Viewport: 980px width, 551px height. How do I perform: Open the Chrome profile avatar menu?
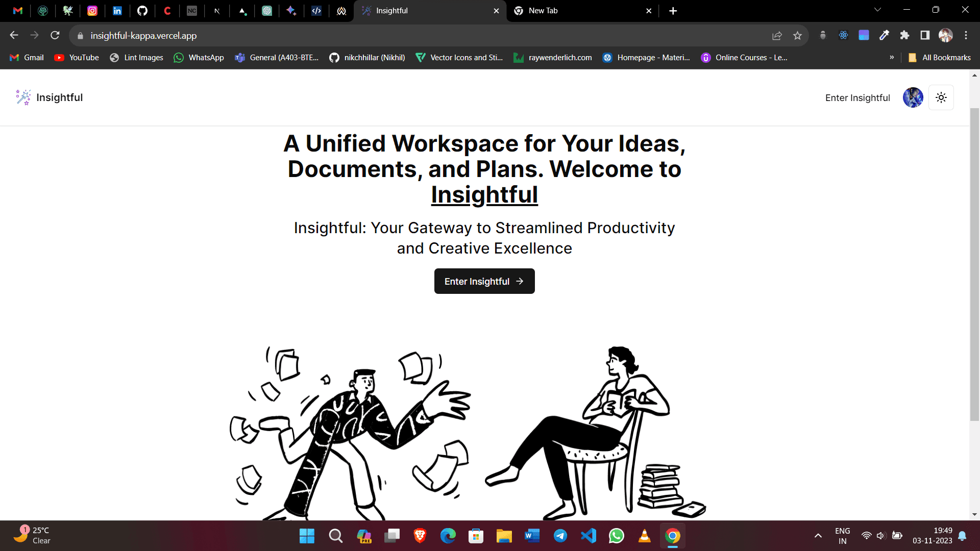pos(945,35)
